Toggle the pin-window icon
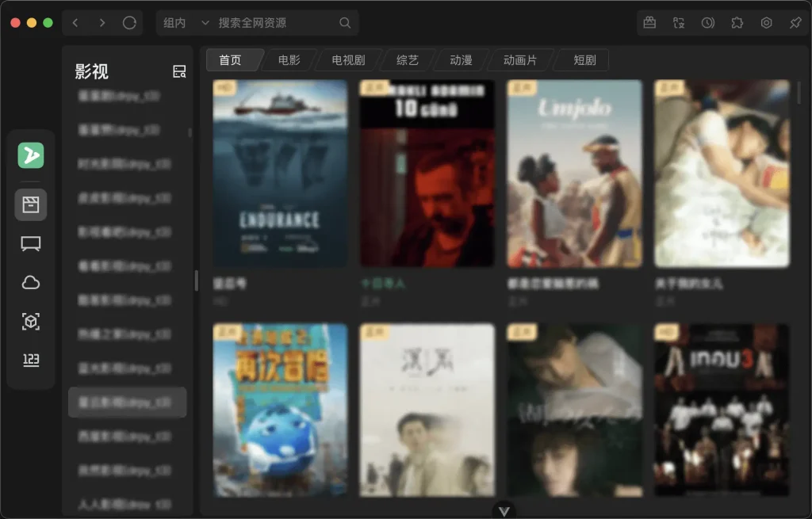Viewport: 812px width, 519px height. [x=794, y=22]
